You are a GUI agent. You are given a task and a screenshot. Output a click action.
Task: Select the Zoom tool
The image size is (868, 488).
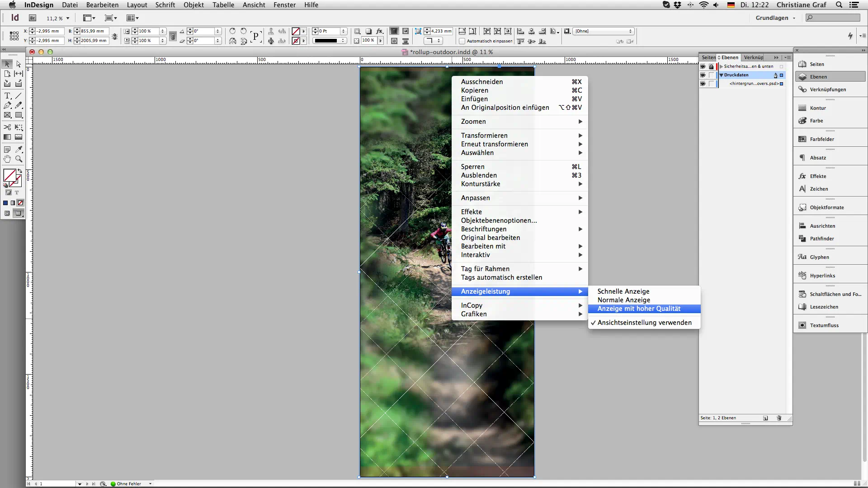(19, 159)
